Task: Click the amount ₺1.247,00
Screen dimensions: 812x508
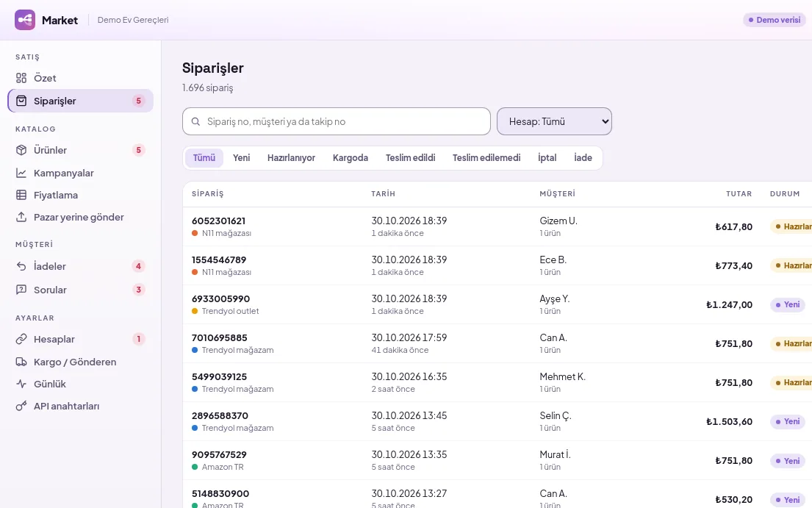Action: [x=729, y=305]
